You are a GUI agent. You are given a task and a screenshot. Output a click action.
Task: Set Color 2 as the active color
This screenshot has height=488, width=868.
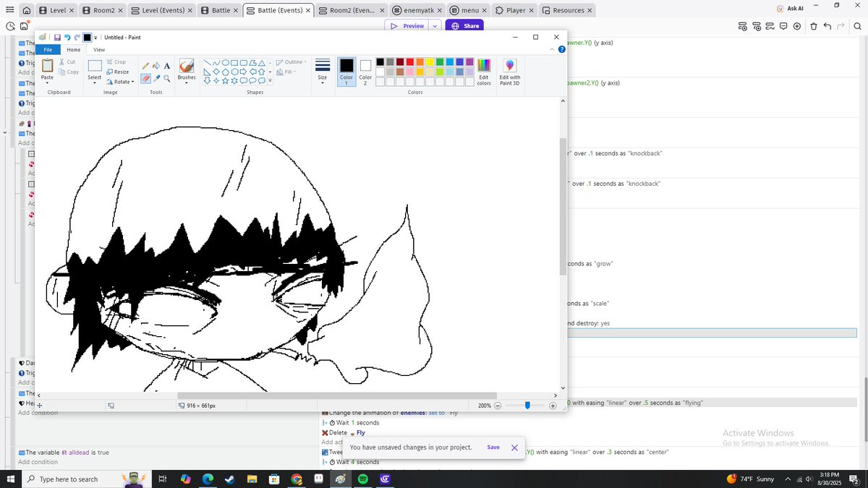pos(365,72)
